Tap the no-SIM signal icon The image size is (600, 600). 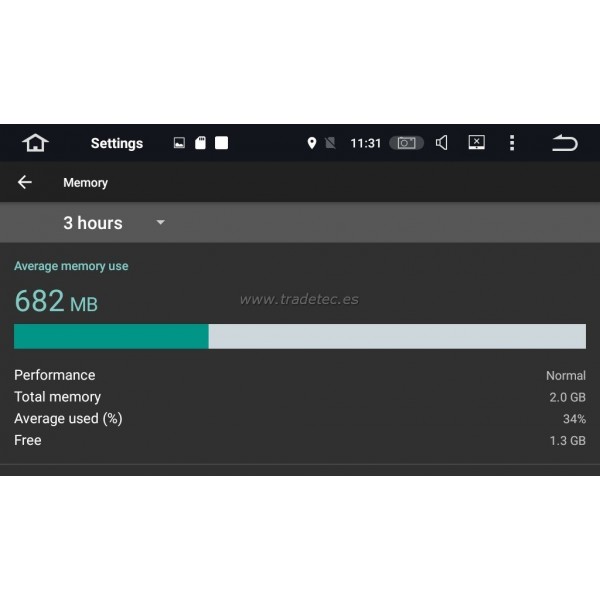(330, 143)
